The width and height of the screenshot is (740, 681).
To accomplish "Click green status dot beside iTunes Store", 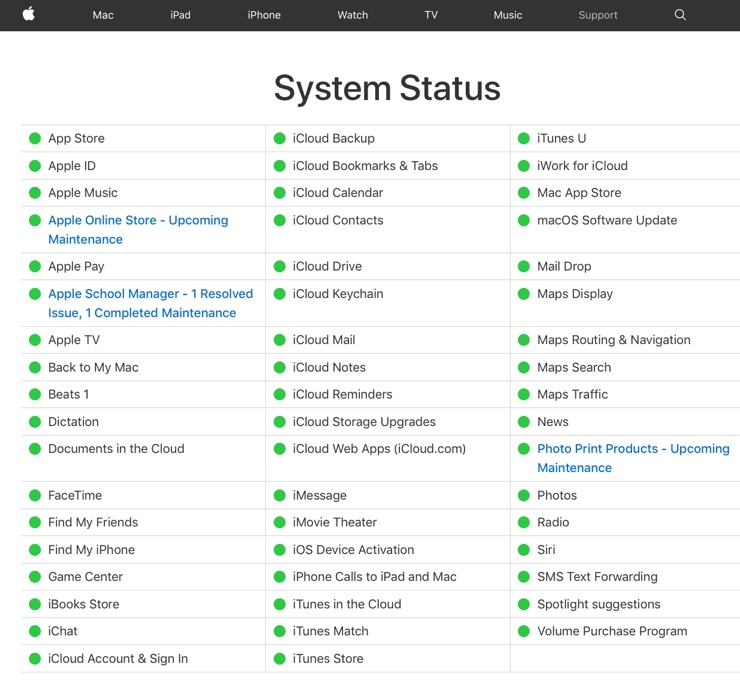I will click(x=280, y=658).
